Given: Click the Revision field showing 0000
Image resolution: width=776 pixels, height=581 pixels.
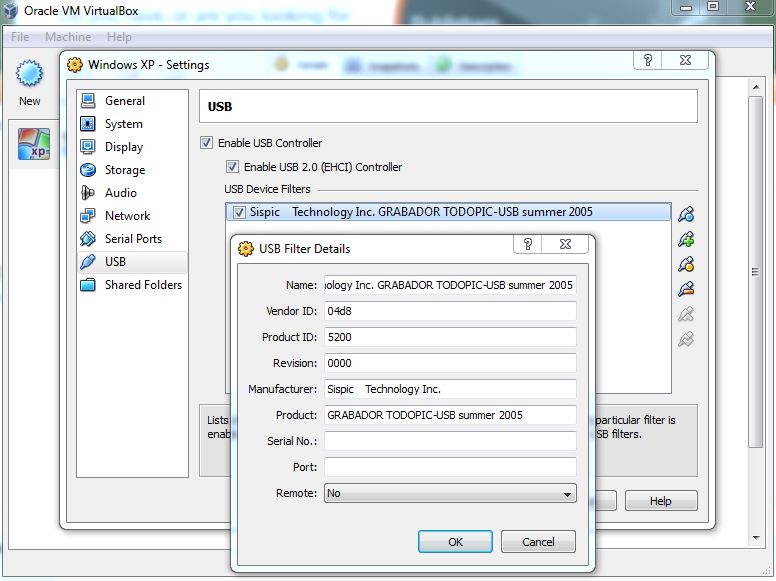Looking at the screenshot, I should pos(450,363).
